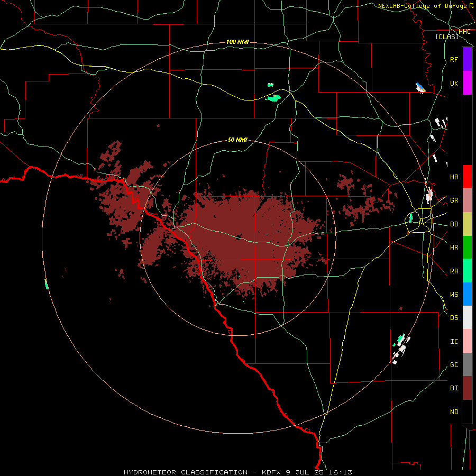Click the green rain echo below the 100 NMI label
476x476 pixels.
tap(273, 98)
